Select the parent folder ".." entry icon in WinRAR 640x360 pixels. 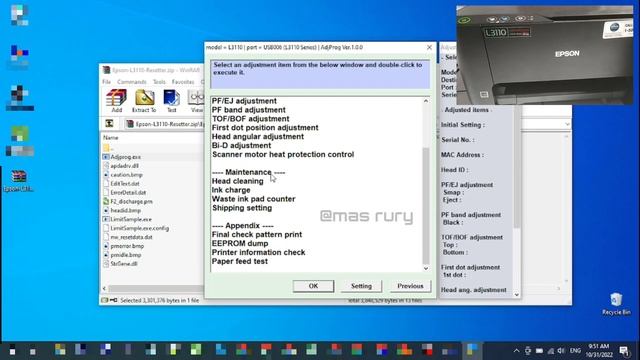pos(106,148)
